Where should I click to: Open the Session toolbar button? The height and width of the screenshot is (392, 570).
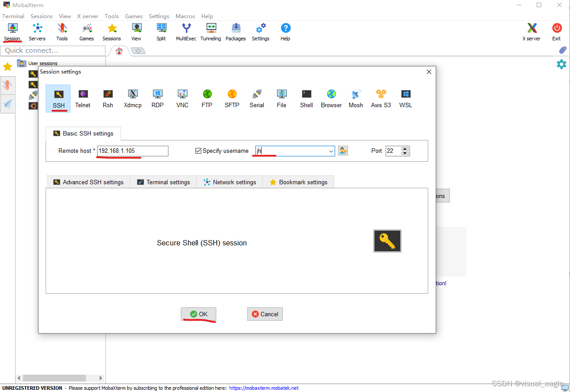[x=12, y=32]
